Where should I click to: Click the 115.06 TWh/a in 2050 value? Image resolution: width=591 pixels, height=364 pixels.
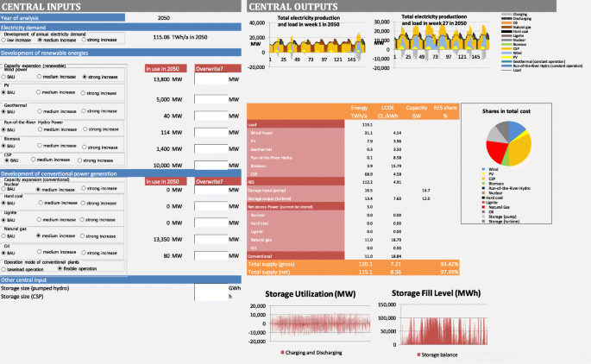point(180,37)
